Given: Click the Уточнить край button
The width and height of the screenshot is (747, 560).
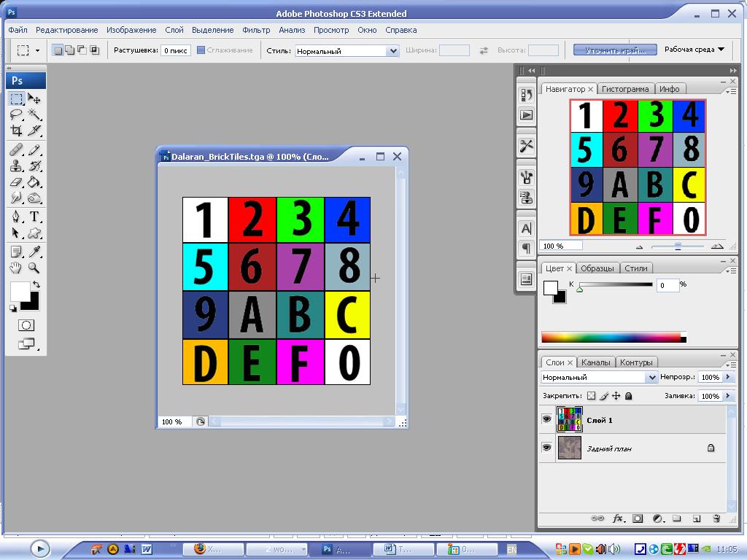Looking at the screenshot, I should (615, 50).
